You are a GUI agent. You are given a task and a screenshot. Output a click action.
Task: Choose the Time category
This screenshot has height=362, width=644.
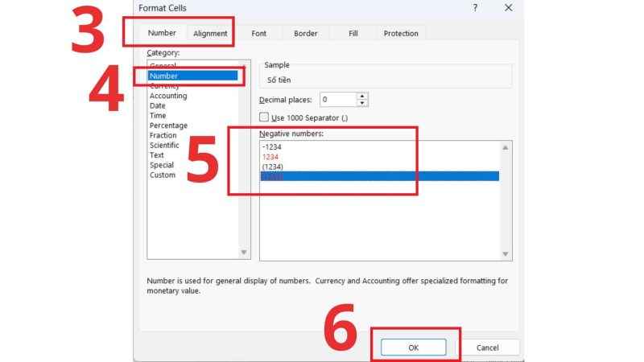[158, 115]
